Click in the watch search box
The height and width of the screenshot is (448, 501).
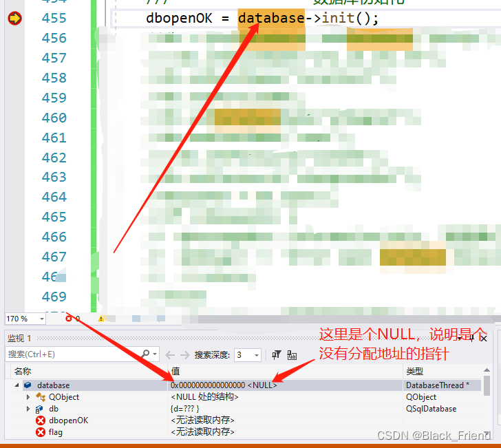(x=74, y=354)
